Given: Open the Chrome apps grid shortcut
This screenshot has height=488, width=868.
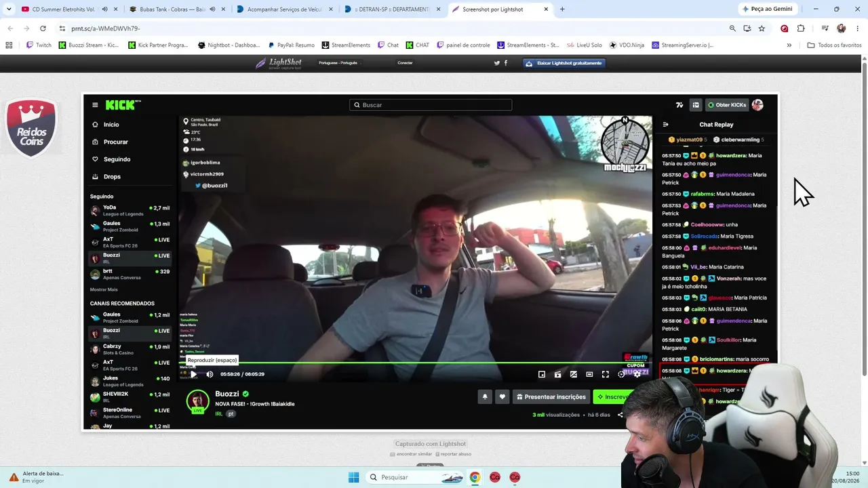Looking at the screenshot, I should pos(9,45).
